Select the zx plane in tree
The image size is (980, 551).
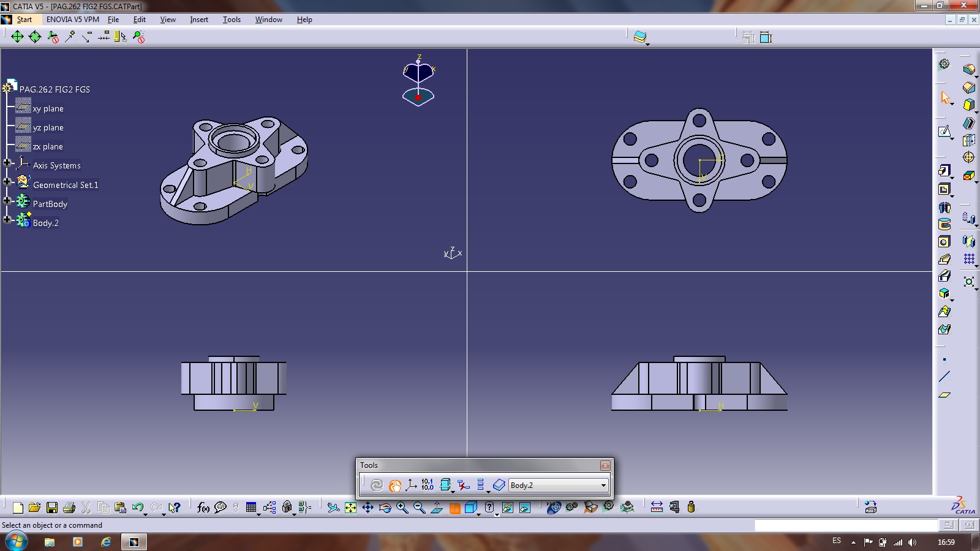48,146
